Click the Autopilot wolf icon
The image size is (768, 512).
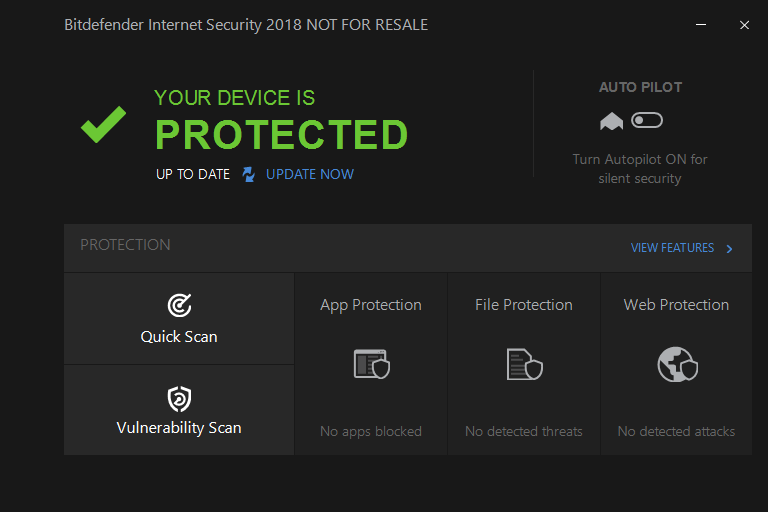click(x=611, y=122)
